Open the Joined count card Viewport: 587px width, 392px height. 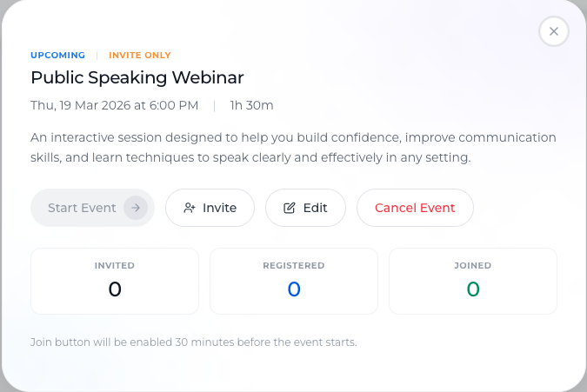tap(473, 282)
